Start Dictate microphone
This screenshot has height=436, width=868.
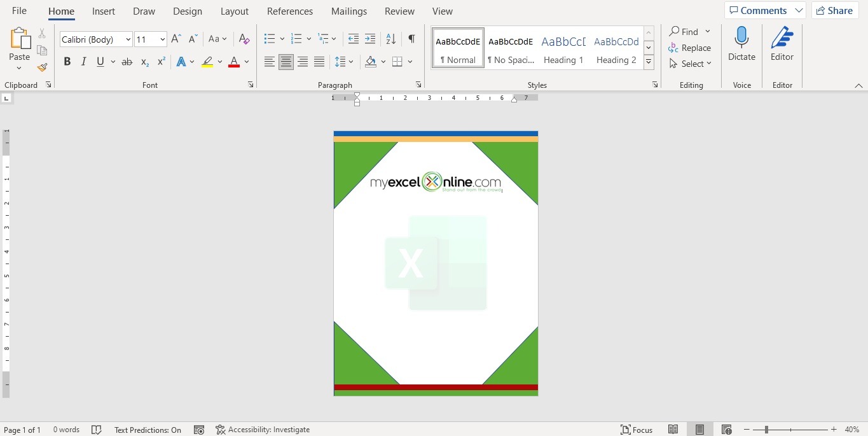tap(741, 45)
